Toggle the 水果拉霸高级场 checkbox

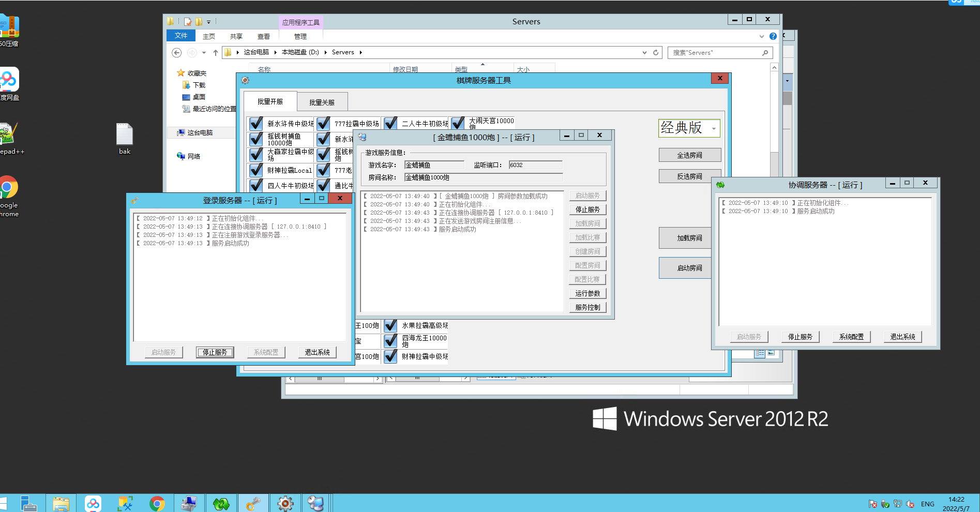391,325
